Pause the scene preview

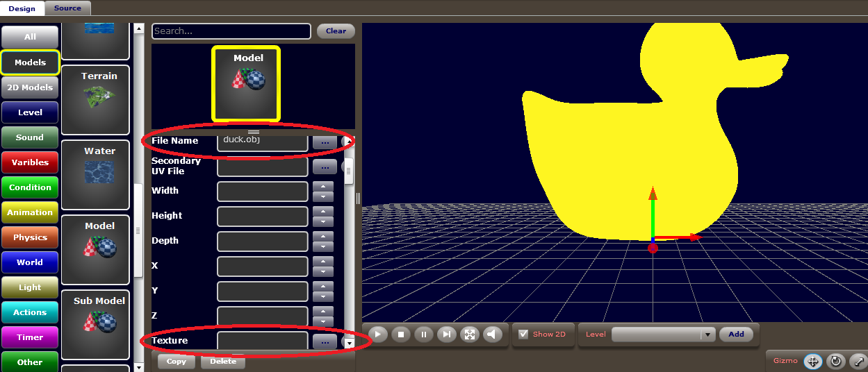[424, 335]
